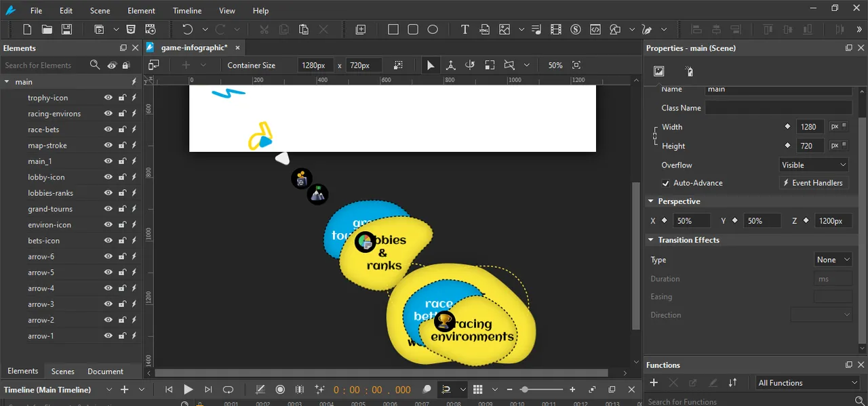Click the timeline record button
The image size is (868, 406).
[x=280, y=390]
